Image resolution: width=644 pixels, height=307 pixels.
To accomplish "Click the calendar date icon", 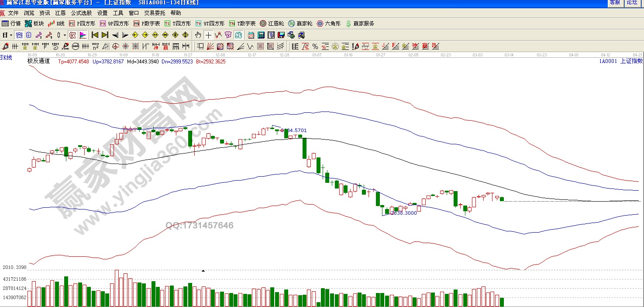I will tap(251, 35).
